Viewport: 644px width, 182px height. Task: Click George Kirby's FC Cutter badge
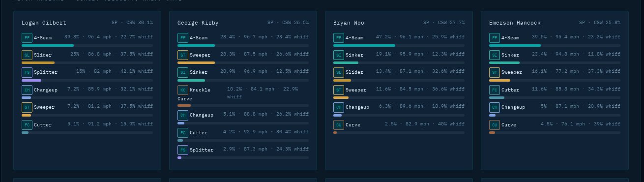click(182, 132)
